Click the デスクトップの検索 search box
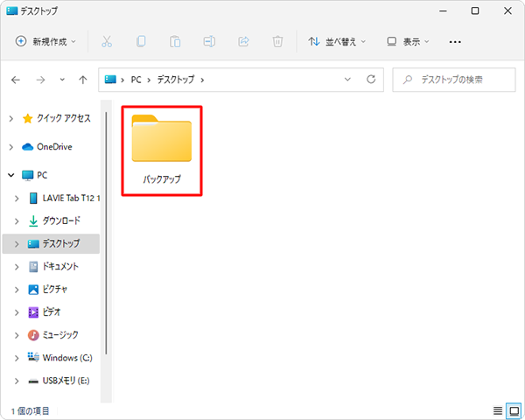This screenshot has height=420, width=525. tap(454, 80)
